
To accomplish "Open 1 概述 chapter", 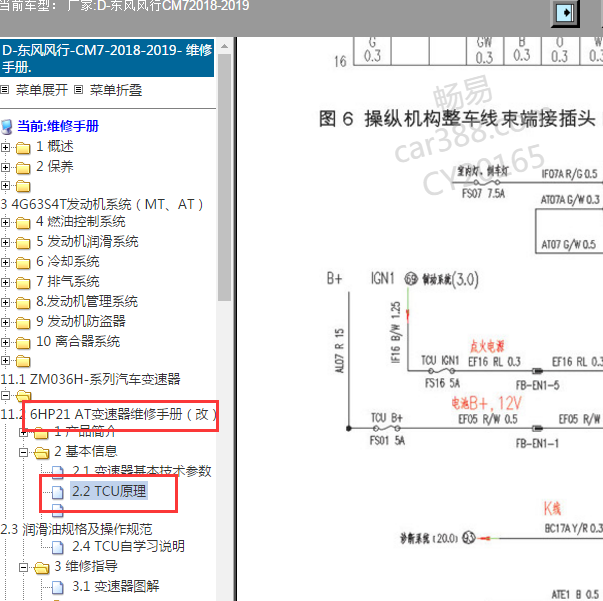I will tap(55, 147).
